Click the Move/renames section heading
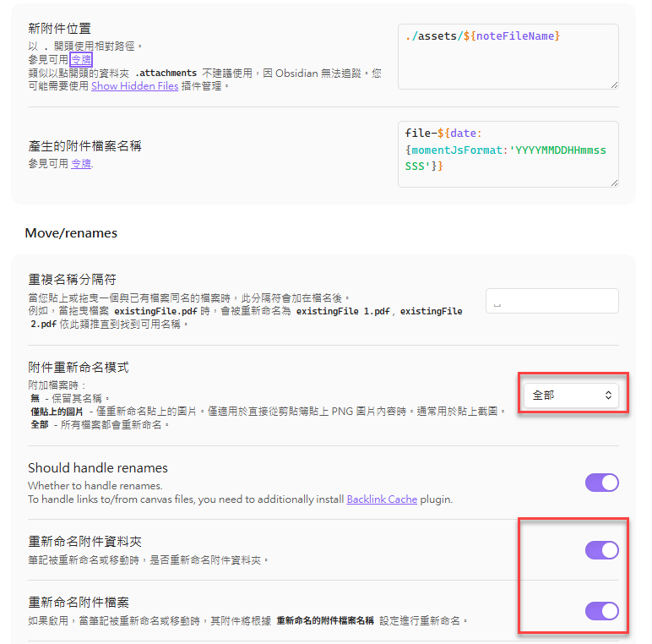Screen dimensions: 652x644 (x=71, y=232)
